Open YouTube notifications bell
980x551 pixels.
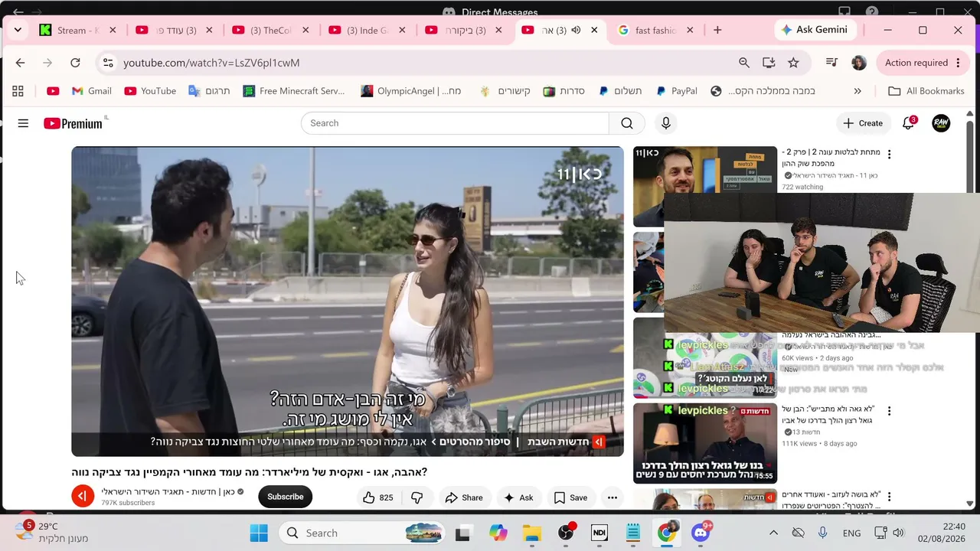tap(908, 123)
